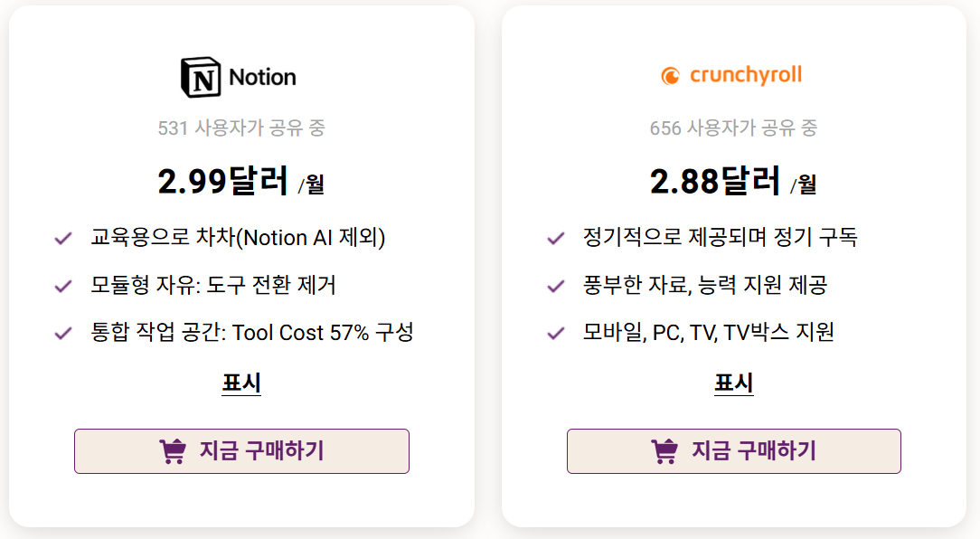This screenshot has width=980, height=539.
Task: Click the checkmark beside '통합 작업 공간: Tool Cost 57% 구성'
Action: coord(62,331)
